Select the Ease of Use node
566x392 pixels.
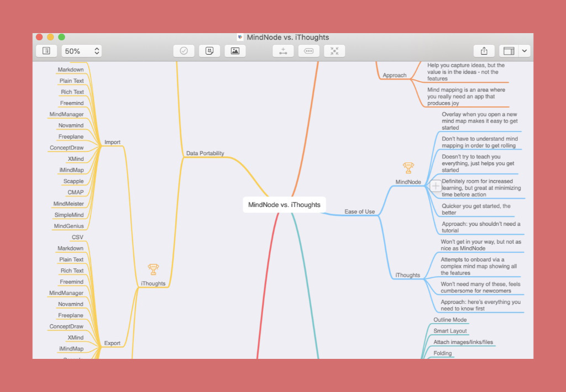(x=359, y=211)
